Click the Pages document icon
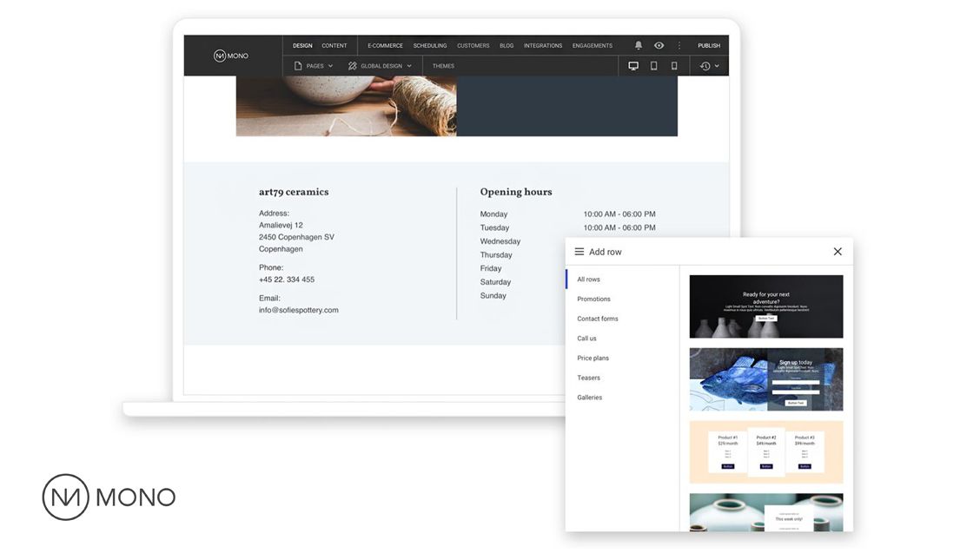The image size is (980, 553). (298, 66)
